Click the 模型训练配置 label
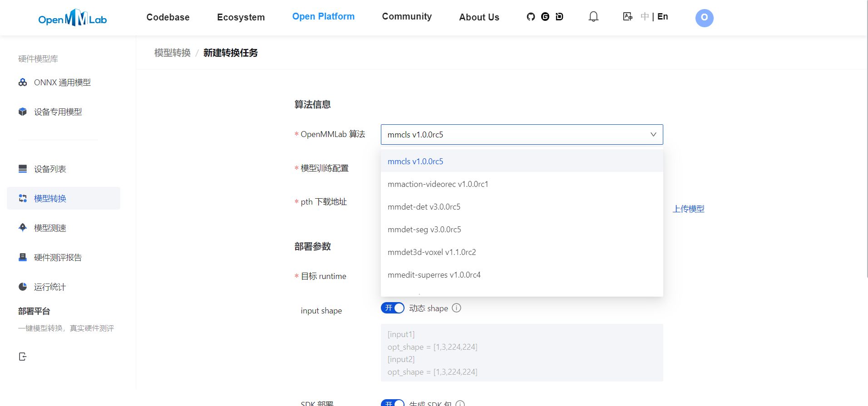The image size is (868, 406). pyautogui.click(x=325, y=168)
